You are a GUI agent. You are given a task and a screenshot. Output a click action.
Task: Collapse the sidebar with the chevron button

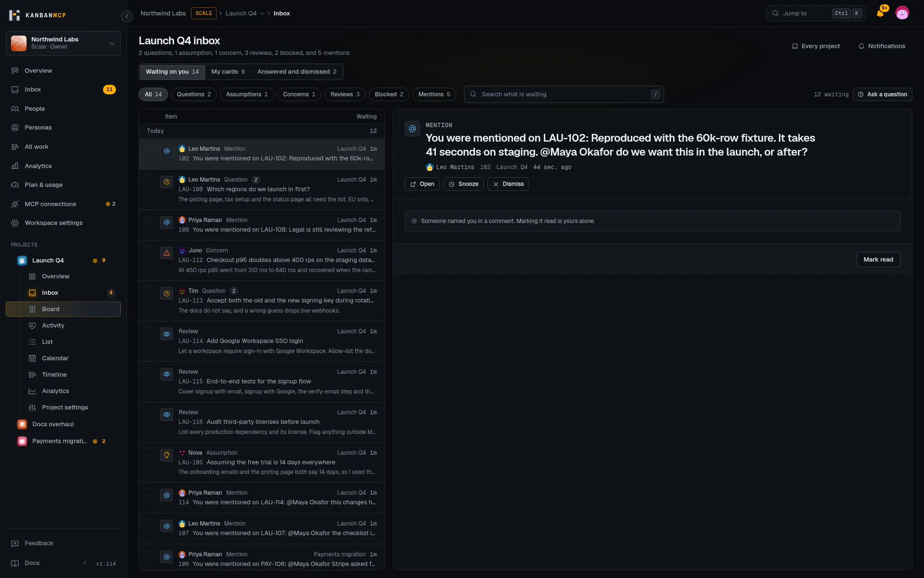127,16
